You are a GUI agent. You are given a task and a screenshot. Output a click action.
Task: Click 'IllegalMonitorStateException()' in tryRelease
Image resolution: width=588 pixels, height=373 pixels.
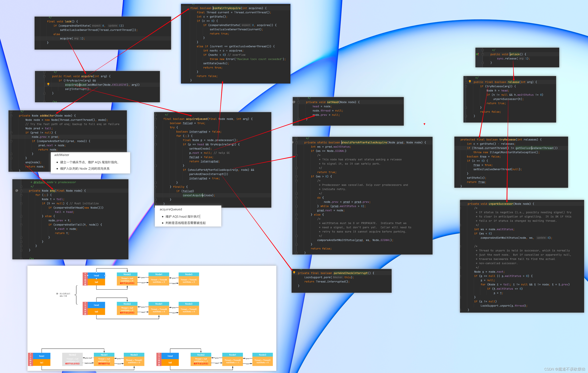point(514,152)
